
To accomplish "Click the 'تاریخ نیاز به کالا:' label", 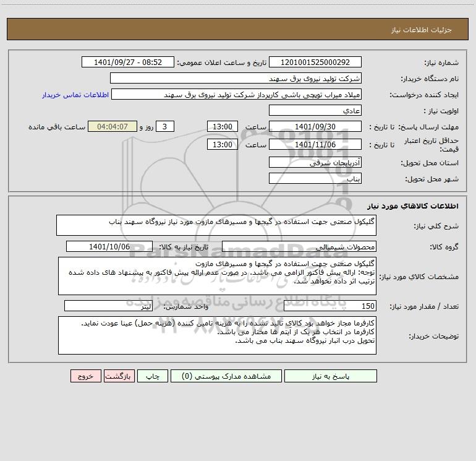I will tap(184, 247).
